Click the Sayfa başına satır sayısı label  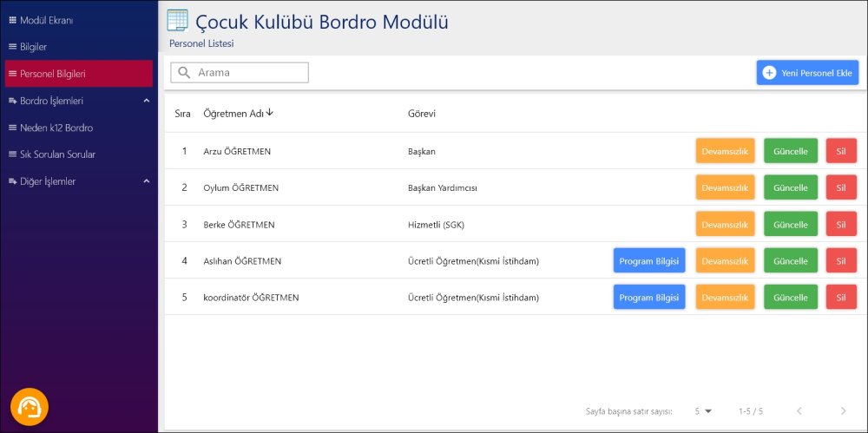click(x=628, y=411)
